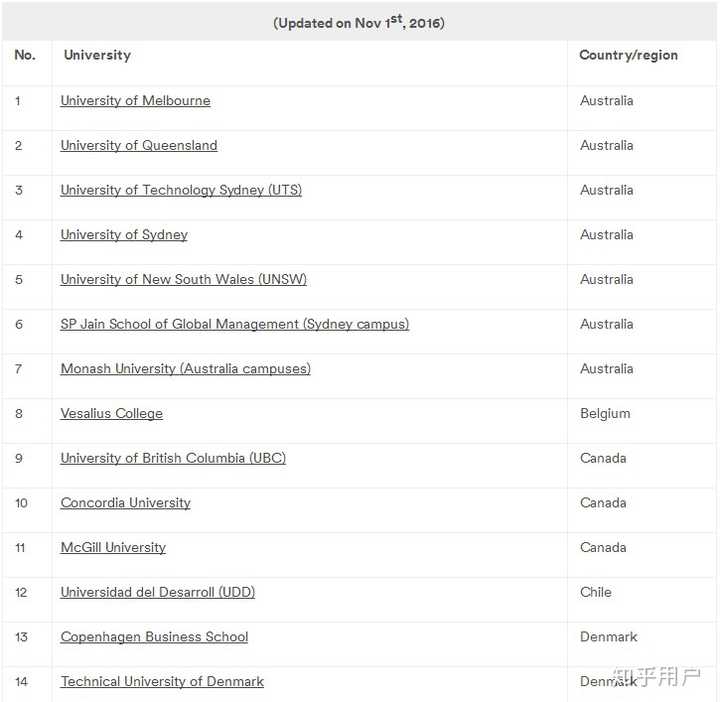Open Monash University (Australia campuses) link
Viewport: 720px width, 702px height.
[185, 369]
